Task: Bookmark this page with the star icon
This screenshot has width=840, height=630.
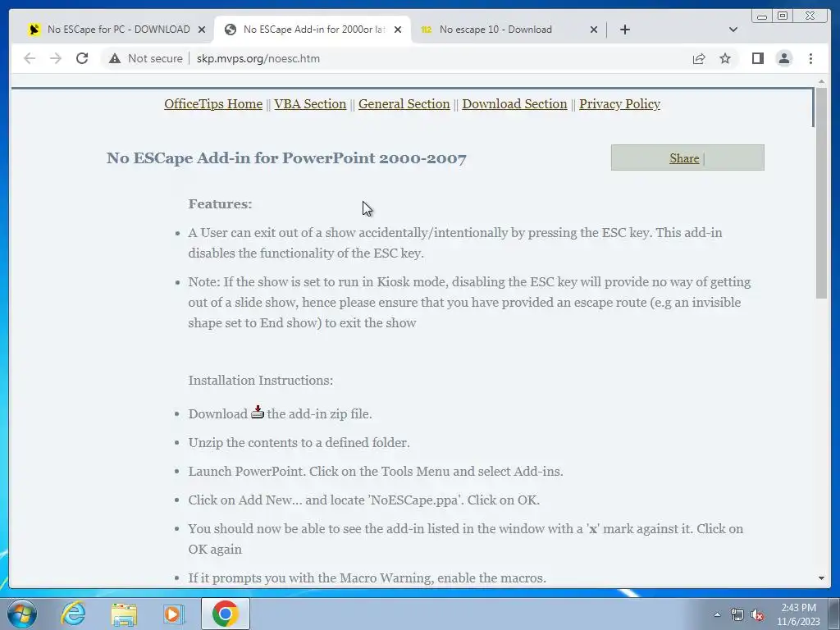Action: 725,58
